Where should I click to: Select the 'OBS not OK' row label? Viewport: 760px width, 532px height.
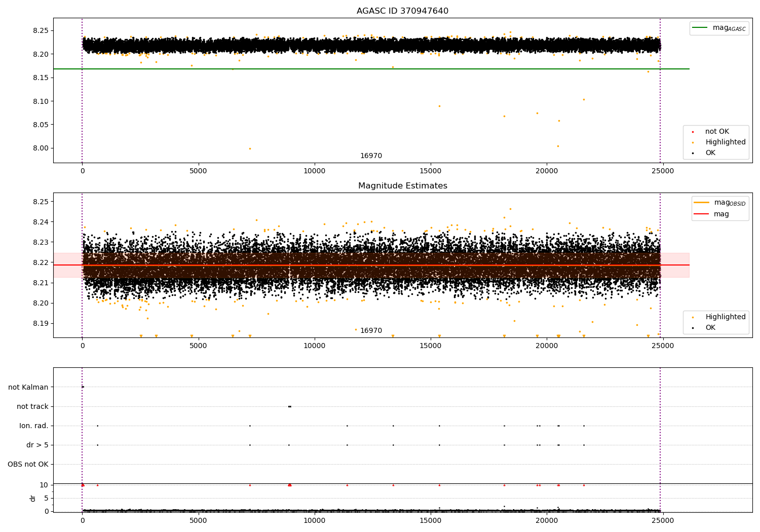coord(28,464)
